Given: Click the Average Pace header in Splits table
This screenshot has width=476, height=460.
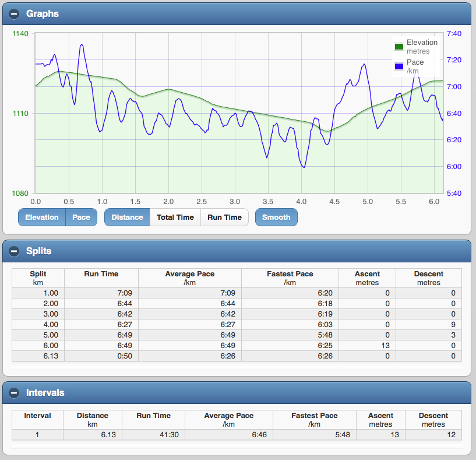Looking at the screenshot, I should click(190, 278).
